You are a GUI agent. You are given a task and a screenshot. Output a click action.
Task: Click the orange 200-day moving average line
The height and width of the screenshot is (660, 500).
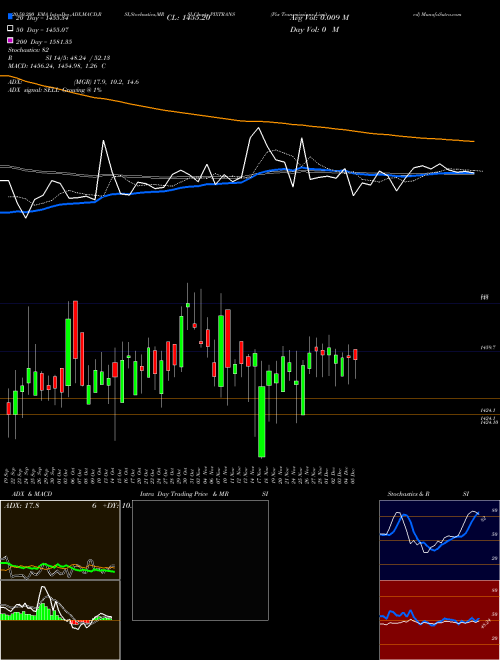click(x=237, y=119)
